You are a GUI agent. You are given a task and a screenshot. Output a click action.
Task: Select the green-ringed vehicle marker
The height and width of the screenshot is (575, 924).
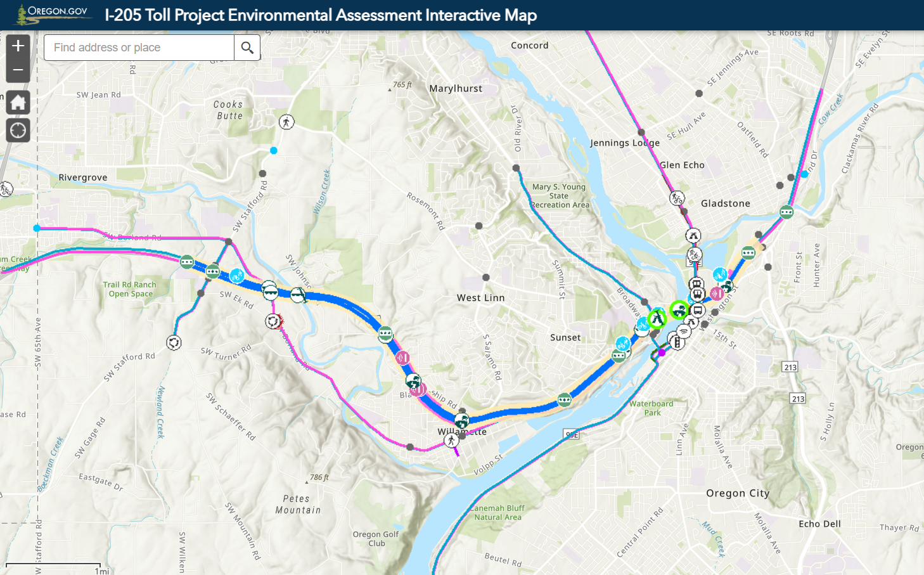[679, 310]
